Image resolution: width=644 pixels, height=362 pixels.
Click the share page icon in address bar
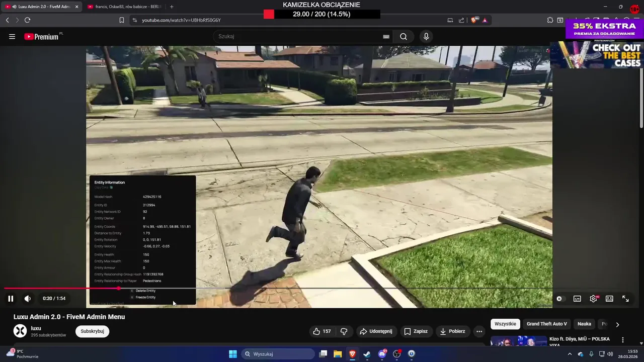click(x=461, y=20)
